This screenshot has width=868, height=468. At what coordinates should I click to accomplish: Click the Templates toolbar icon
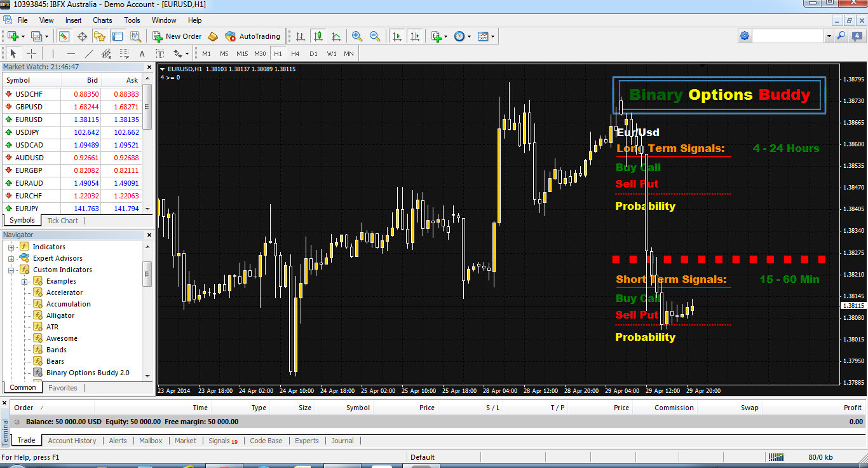[483, 36]
